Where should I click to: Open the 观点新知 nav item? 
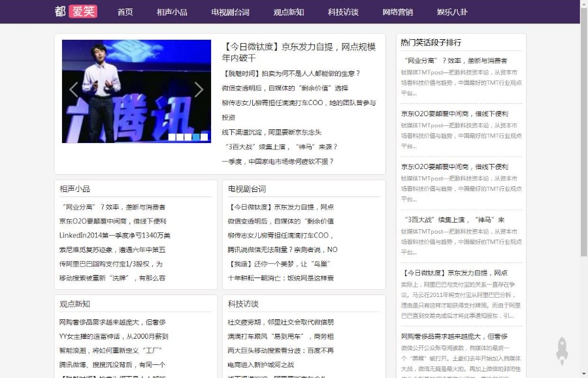click(289, 12)
